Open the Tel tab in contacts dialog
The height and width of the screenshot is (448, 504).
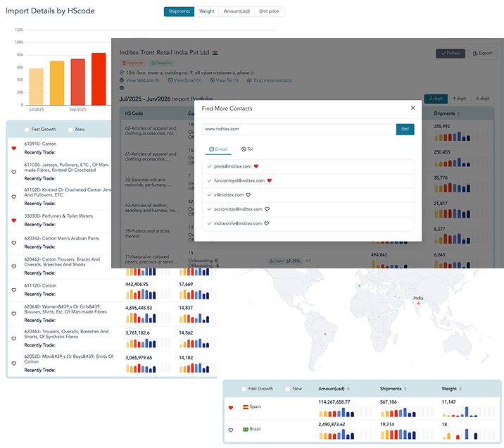247,149
